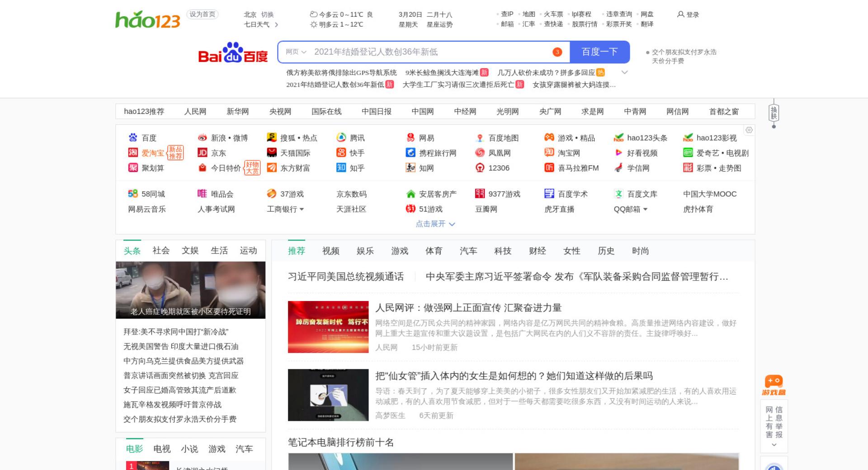Switch to the 文娱 news tab
The height and width of the screenshot is (470, 868).
190,250
